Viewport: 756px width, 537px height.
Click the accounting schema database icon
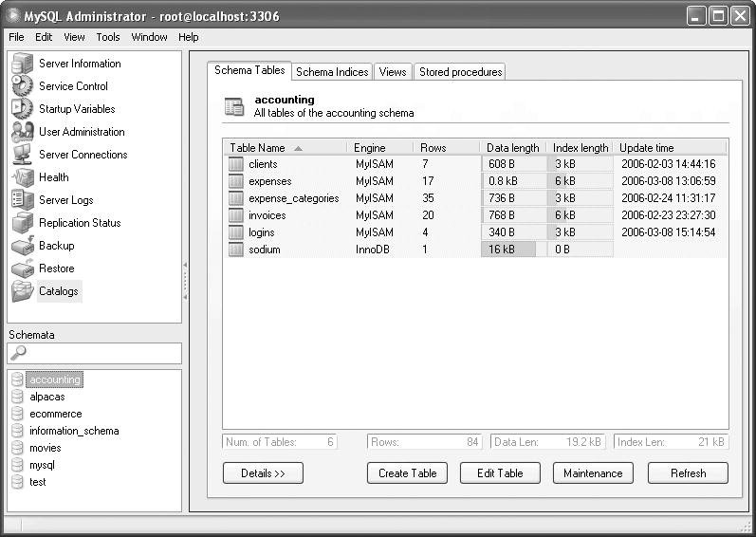point(17,380)
